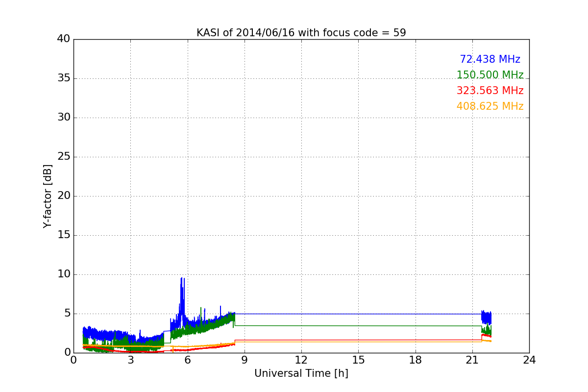Click the 'Y-factor [dB]' axis label
Image resolution: width=588 pixels, height=392 pixels.
click(x=48, y=196)
